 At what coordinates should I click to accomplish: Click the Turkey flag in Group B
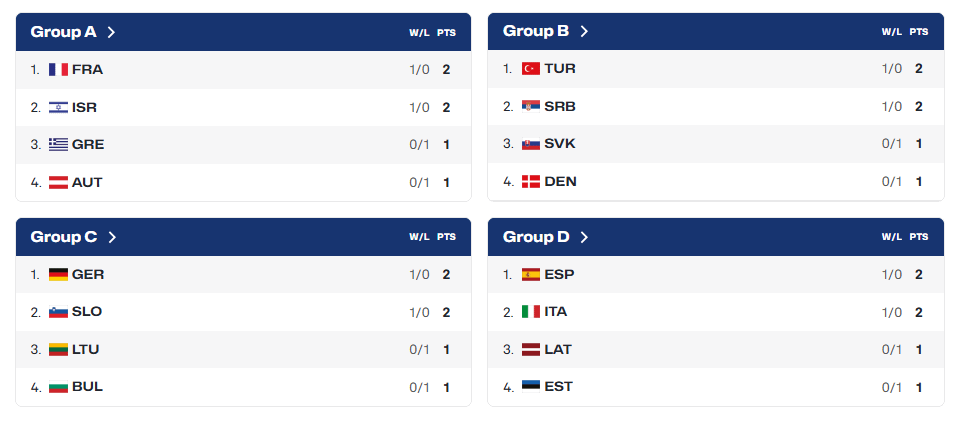click(531, 68)
